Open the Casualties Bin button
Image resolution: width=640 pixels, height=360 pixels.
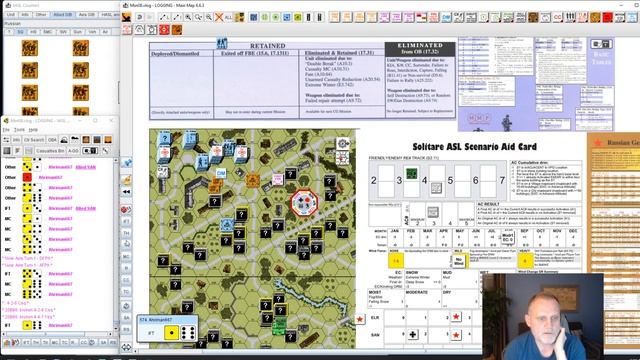coord(50,151)
